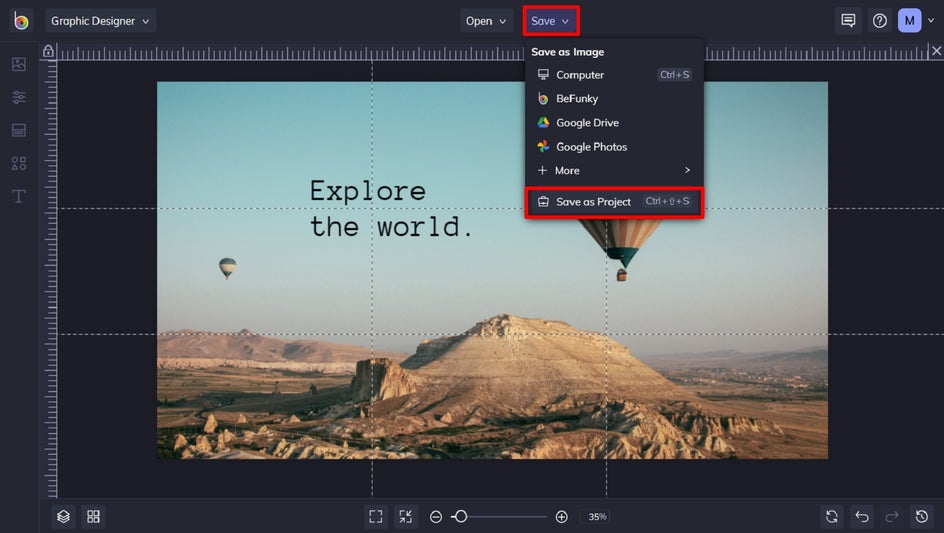Click the zoom in plus icon

coord(562,517)
